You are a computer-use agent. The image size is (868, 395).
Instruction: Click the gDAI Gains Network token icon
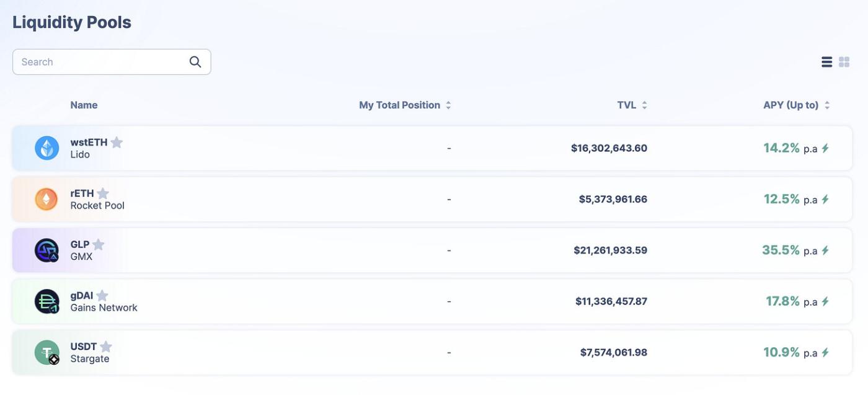(x=46, y=301)
